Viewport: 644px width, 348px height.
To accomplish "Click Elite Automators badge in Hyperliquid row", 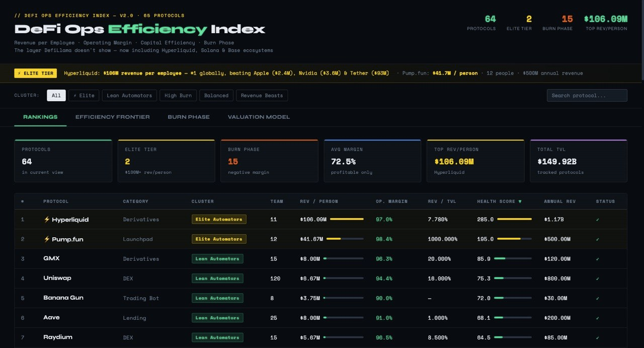I will point(219,219).
